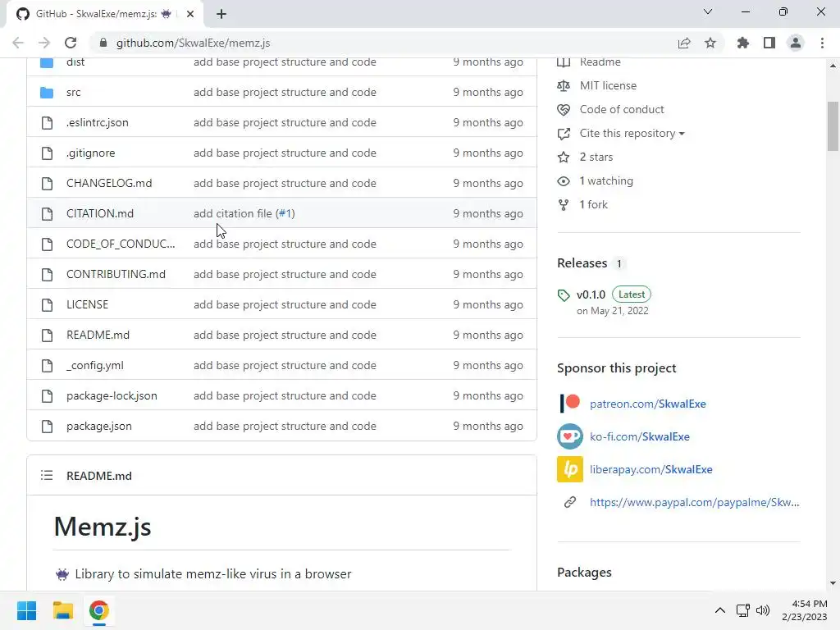Open Chrome three-dot menu
The height and width of the screenshot is (630, 840).
(822, 43)
